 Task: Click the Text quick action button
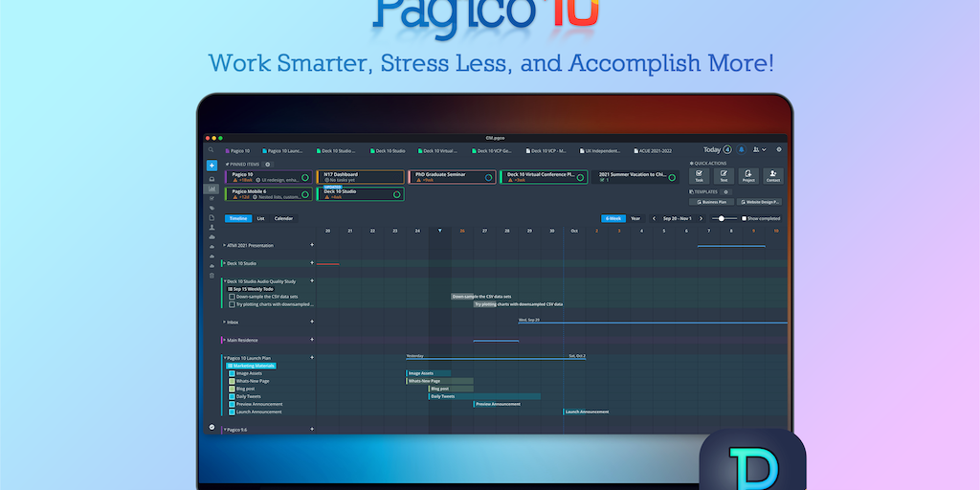tap(724, 176)
